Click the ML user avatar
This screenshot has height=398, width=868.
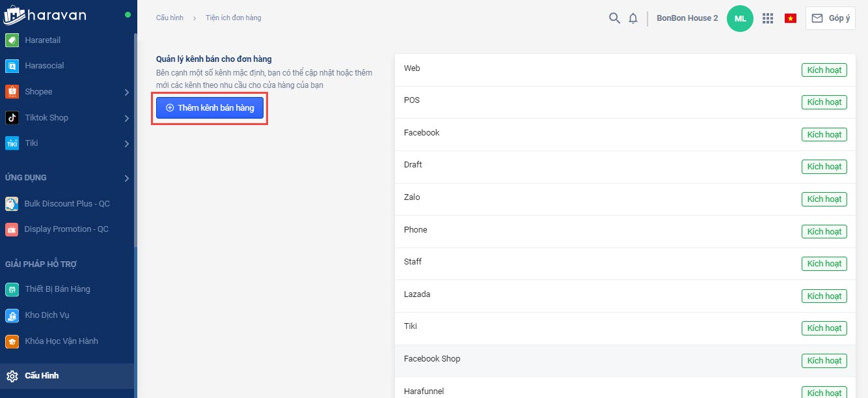(x=740, y=18)
